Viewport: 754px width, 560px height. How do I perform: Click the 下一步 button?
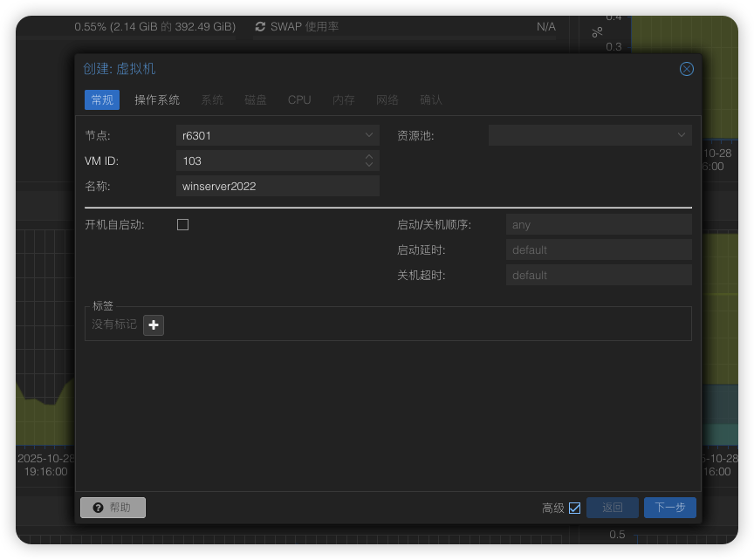point(669,508)
